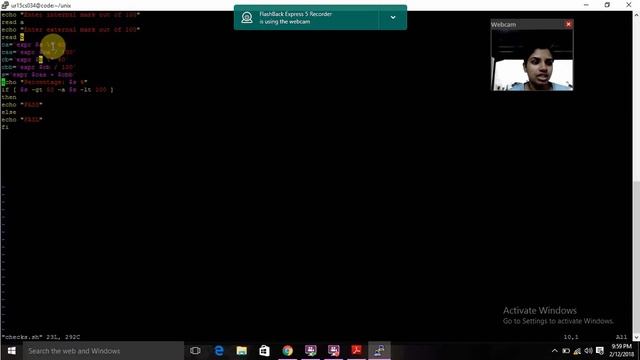Click the terminal scrollbar down arrow
The image size is (640, 360).
(636, 337)
